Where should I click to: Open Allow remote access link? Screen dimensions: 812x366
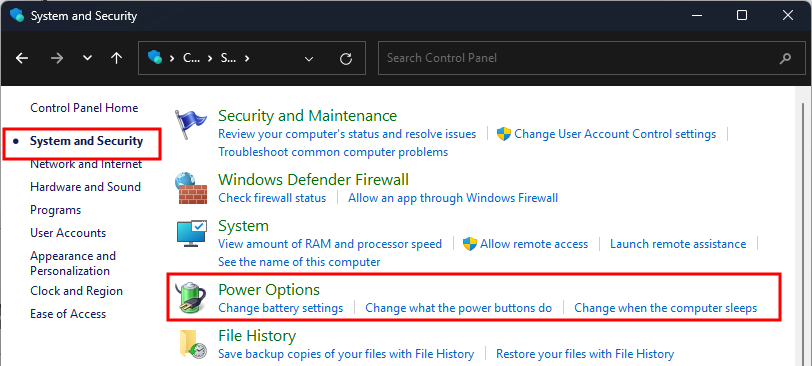click(x=534, y=244)
